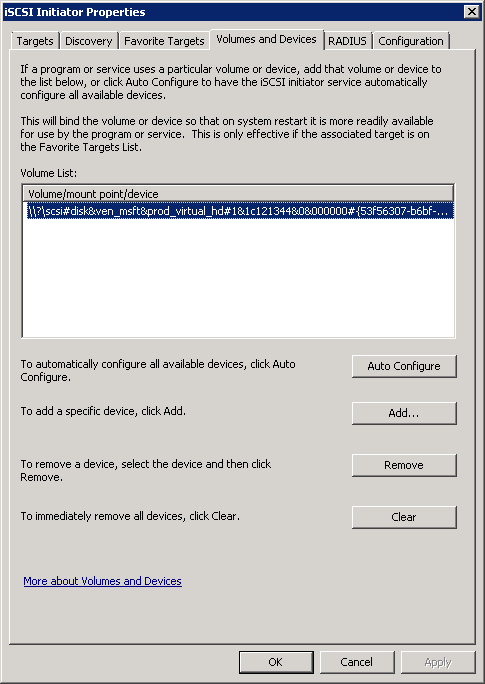
Task: Cancel the iSCSI Initiator Properties dialog
Action: [357, 662]
